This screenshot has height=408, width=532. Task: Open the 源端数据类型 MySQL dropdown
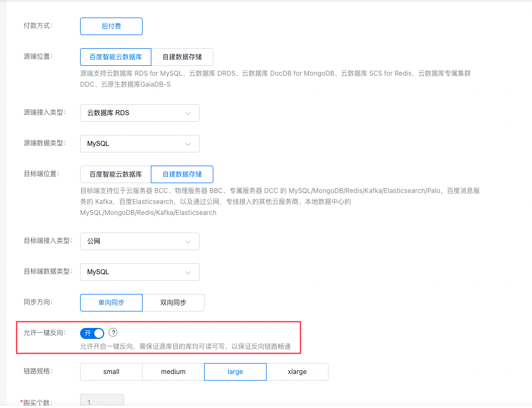coord(139,144)
